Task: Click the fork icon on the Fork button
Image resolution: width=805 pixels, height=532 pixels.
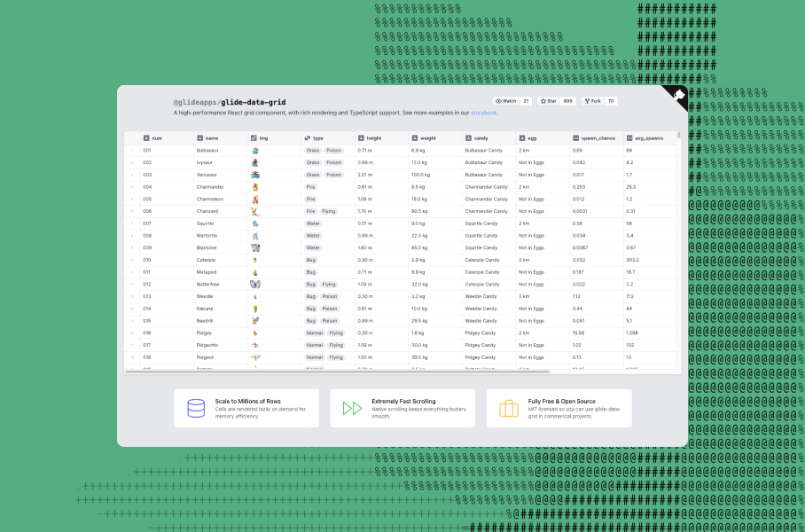Action: point(587,101)
